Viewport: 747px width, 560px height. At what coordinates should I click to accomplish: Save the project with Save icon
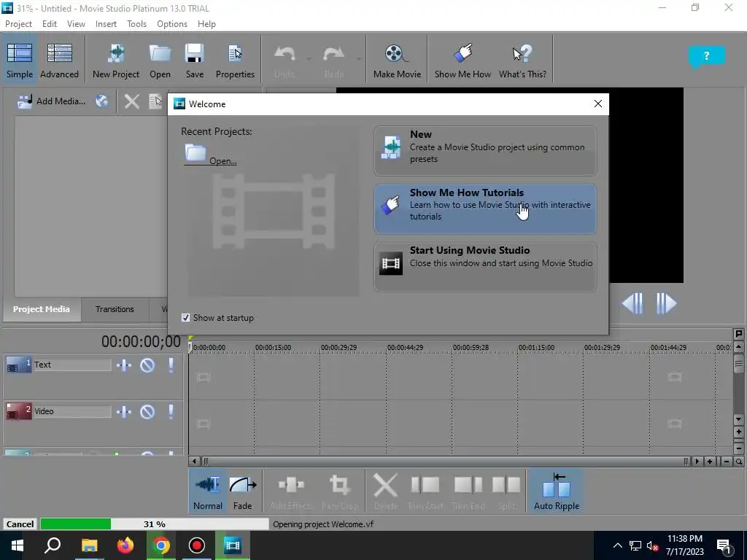coord(194,61)
